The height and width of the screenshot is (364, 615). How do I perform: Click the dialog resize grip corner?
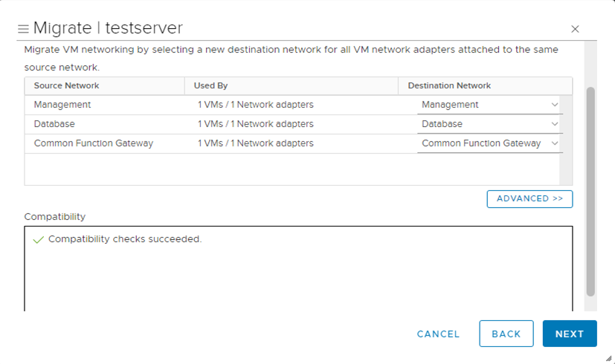pos(609,358)
